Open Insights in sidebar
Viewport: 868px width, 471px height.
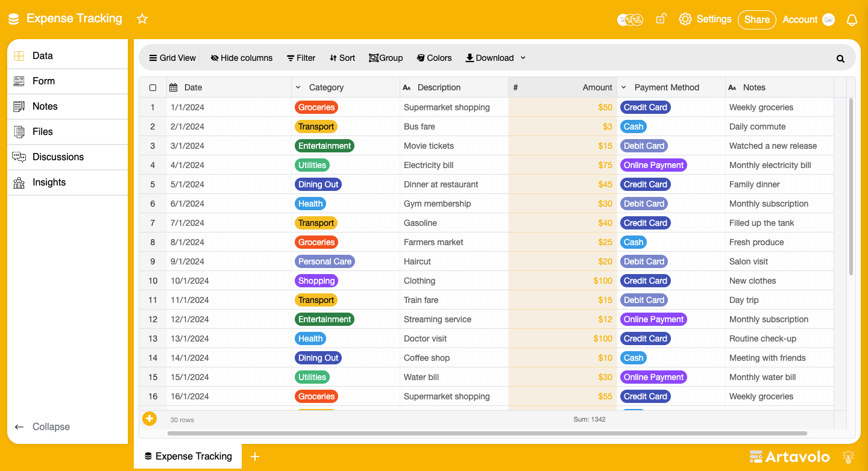68,182
